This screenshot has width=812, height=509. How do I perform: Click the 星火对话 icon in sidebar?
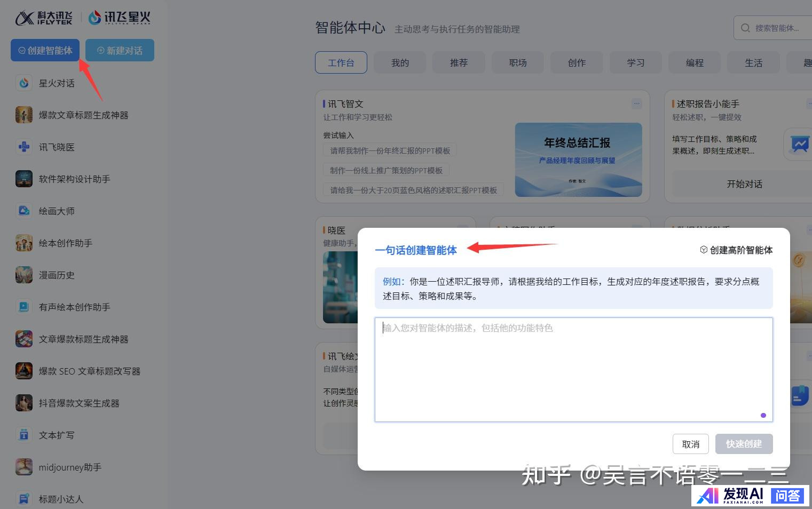(x=23, y=83)
